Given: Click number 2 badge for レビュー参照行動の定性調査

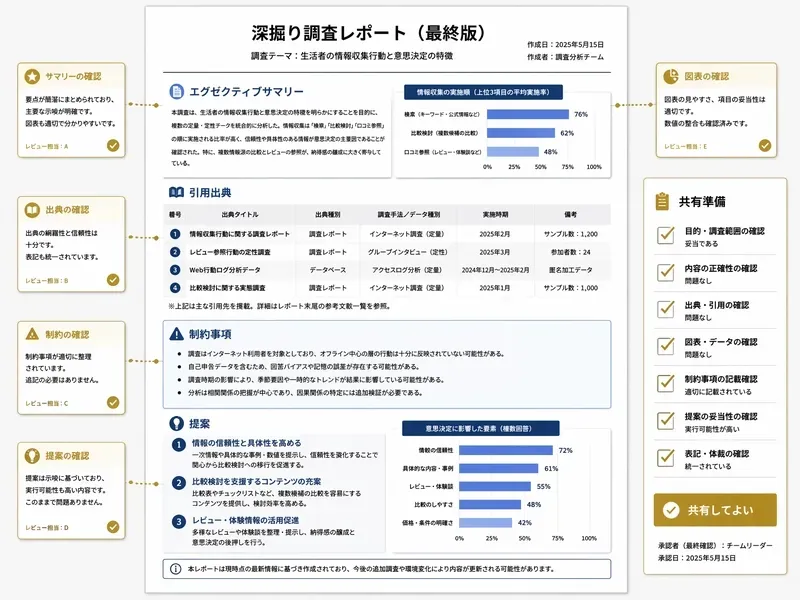Looking at the screenshot, I should (175, 252).
